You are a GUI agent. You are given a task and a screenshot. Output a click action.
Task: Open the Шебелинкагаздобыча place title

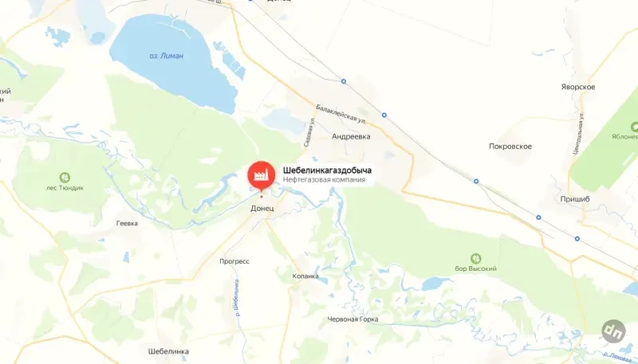(x=327, y=170)
